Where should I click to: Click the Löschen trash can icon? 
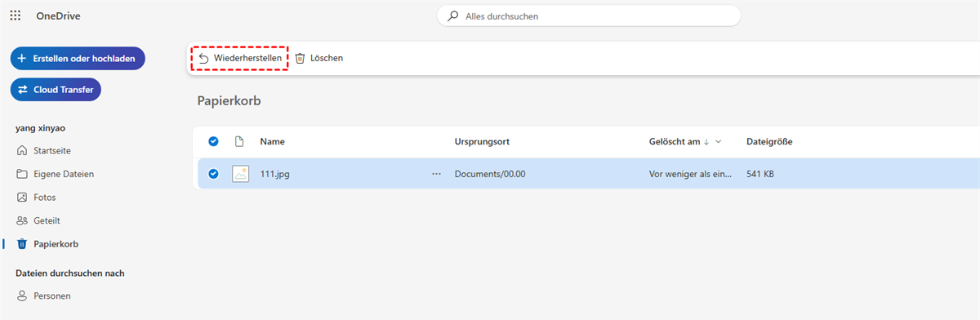pos(301,58)
